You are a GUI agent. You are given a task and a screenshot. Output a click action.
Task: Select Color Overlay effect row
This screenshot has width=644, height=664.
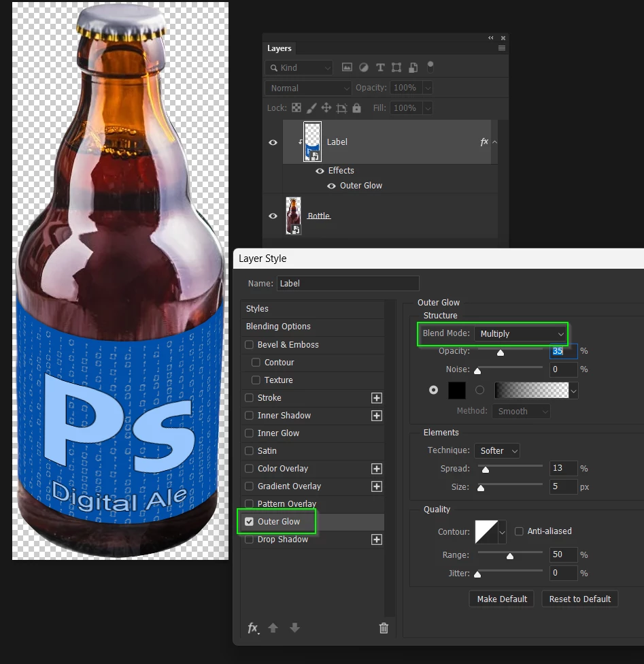312,468
